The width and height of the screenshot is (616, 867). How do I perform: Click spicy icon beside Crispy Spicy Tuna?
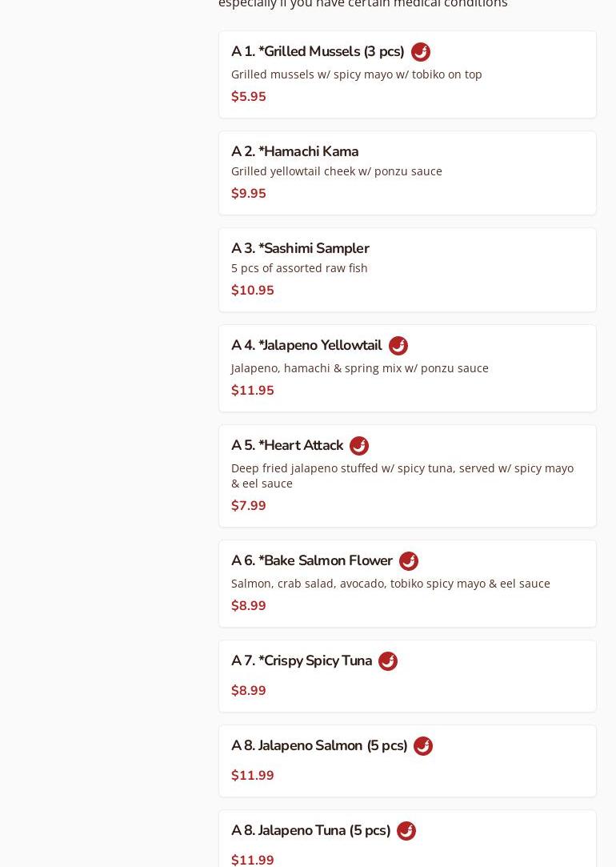[387, 661]
